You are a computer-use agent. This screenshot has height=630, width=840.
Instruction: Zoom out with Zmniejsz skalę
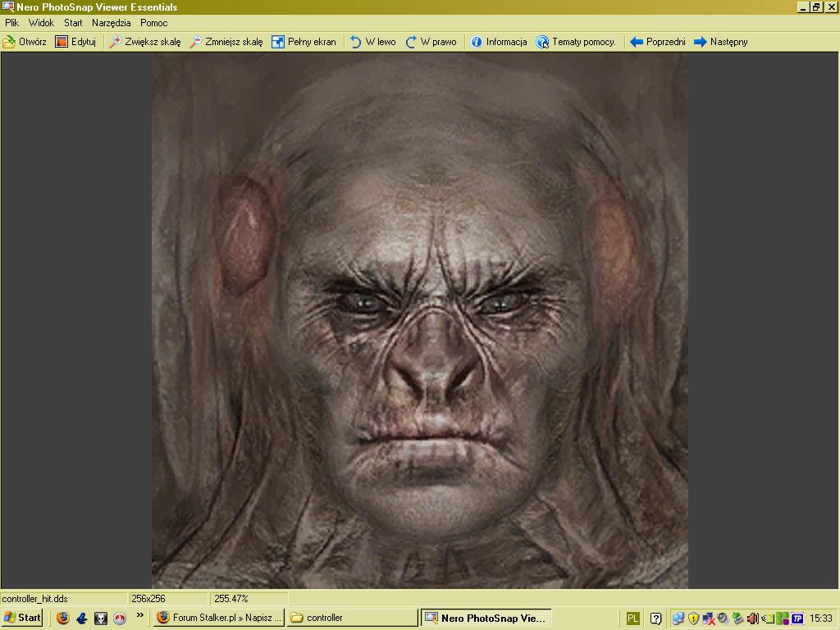point(226,42)
